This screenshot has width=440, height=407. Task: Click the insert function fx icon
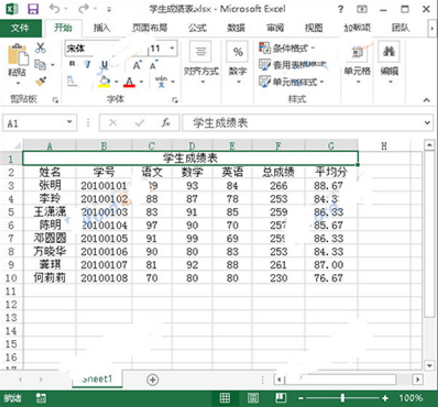pyautogui.click(x=166, y=123)
